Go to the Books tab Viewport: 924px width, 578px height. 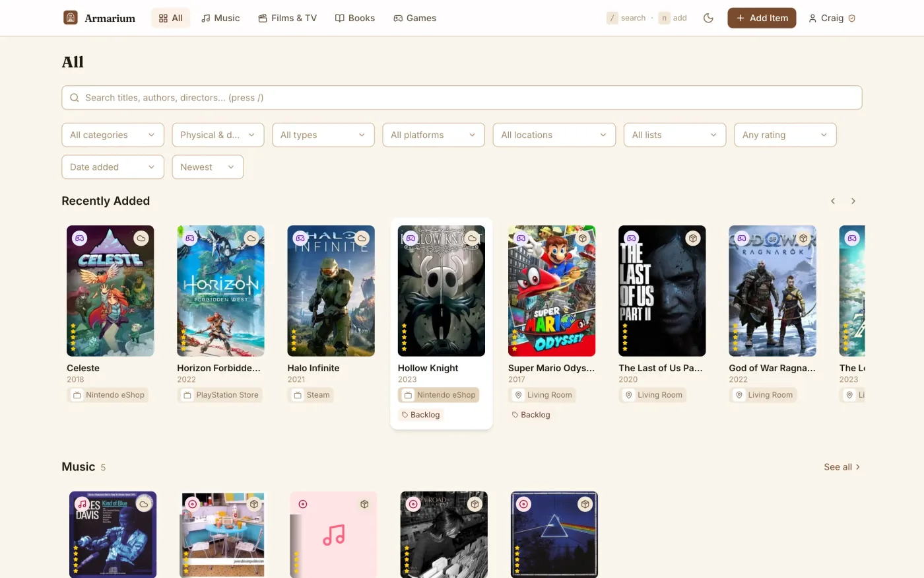point(355,18)
